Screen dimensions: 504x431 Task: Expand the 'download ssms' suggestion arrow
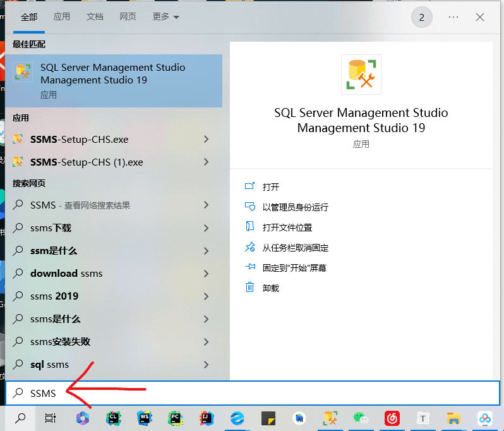206,274
